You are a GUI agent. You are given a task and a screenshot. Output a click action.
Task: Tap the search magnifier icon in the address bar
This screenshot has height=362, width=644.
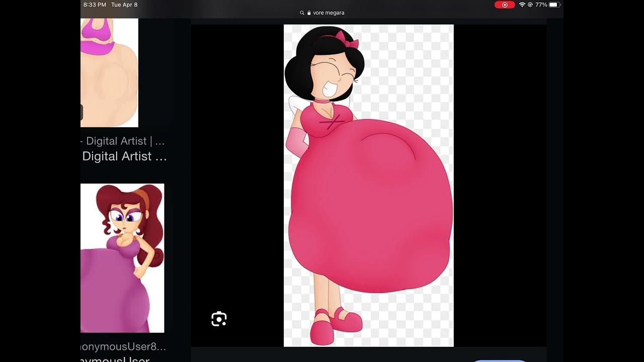click(x=302, y=13)
